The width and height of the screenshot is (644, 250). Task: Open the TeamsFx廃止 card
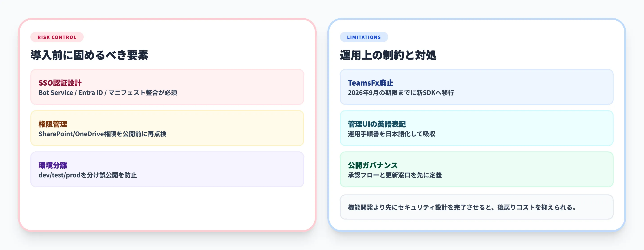(476, 87)
